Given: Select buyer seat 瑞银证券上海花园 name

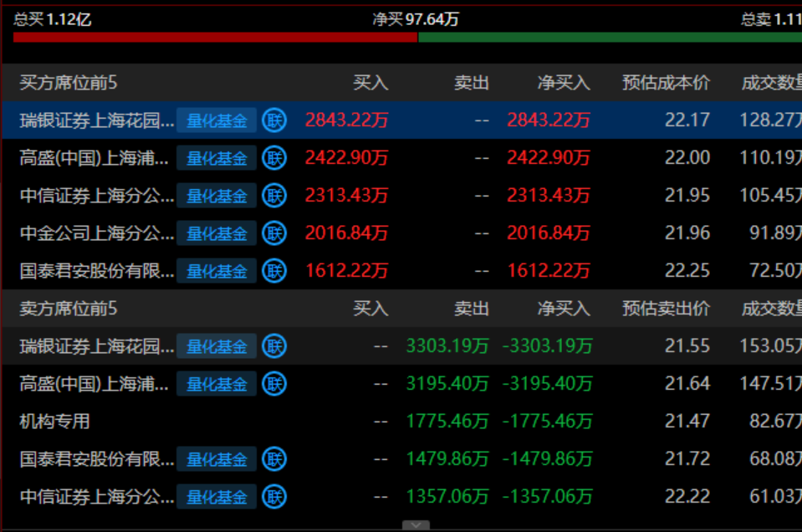Looking at the screenshot, I should pos(97,120).
